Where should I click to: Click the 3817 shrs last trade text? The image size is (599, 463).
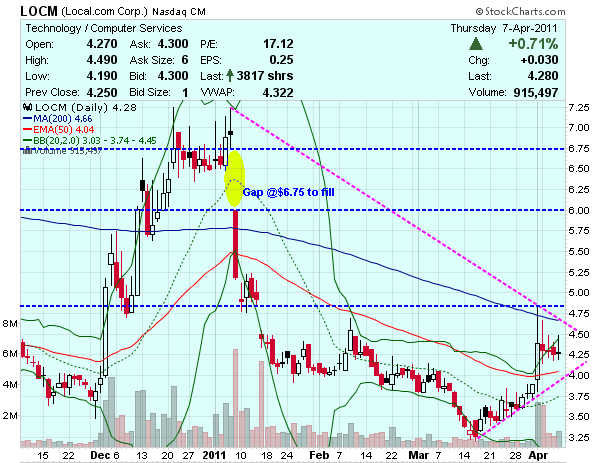click(265, 76)
